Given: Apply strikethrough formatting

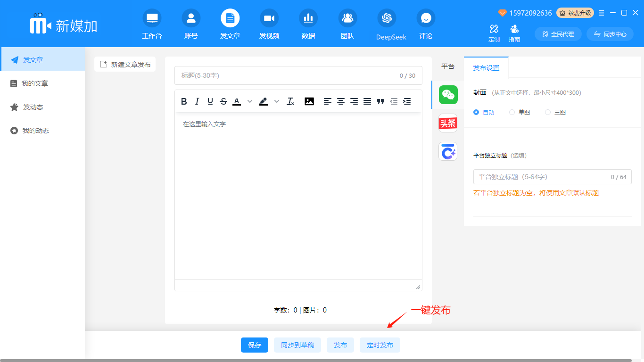Looking at the screenshot, I should point(223,101).
